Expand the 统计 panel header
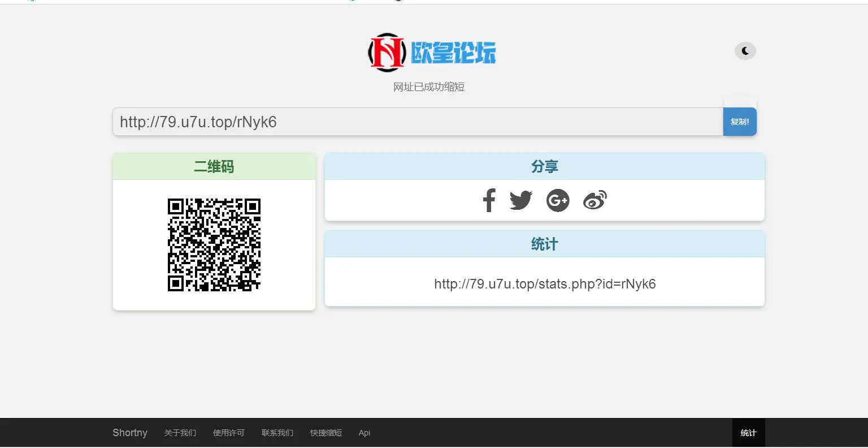868x448 pixels. point(544,244)
